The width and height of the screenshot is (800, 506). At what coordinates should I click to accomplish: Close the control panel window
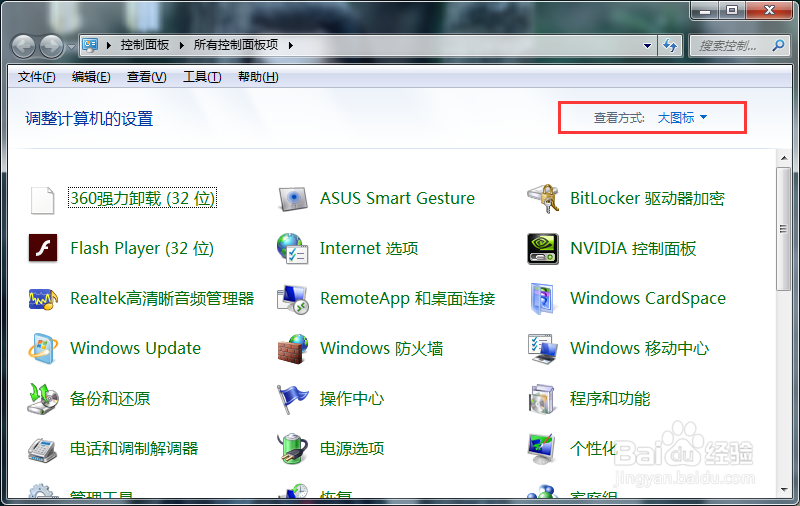[x=769, y=10]
